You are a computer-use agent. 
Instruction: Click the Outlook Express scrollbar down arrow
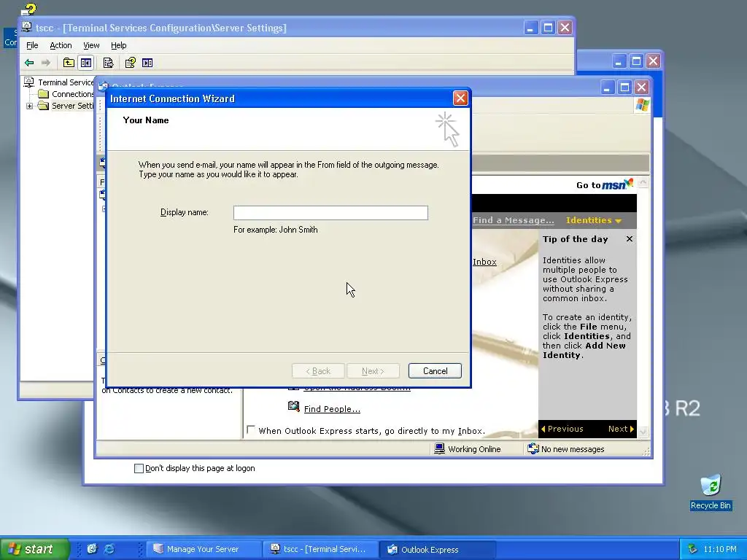coord(643,432)
